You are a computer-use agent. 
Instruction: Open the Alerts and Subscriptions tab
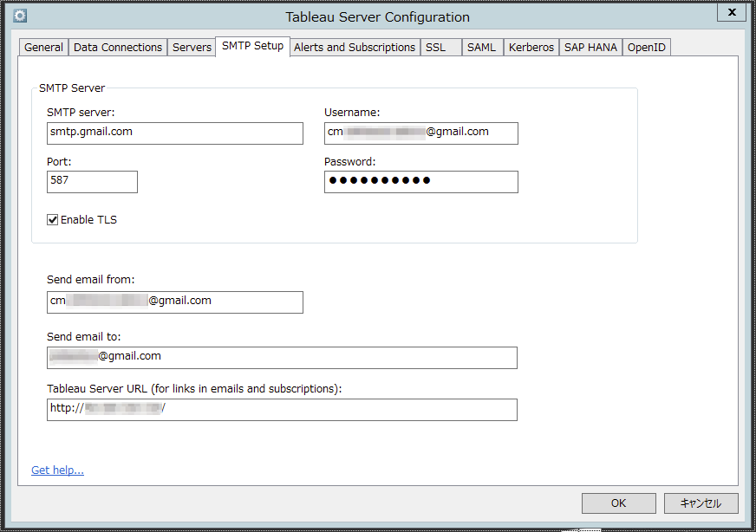tap(354, 47)
